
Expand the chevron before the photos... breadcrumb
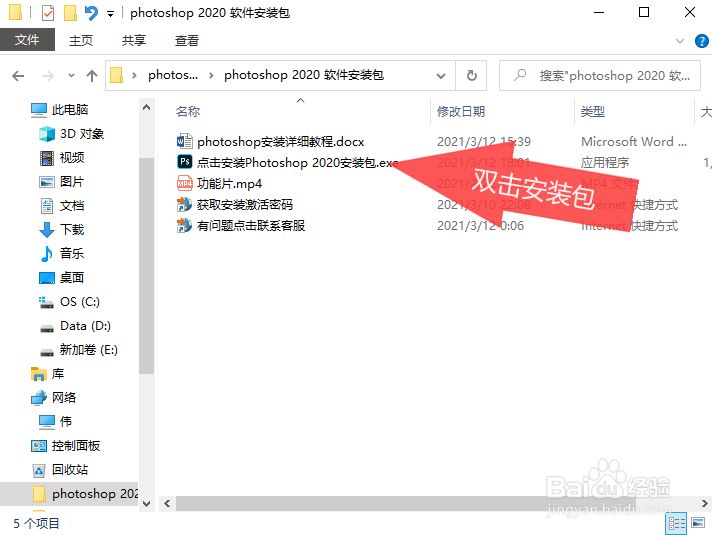(x=134, y=75)
